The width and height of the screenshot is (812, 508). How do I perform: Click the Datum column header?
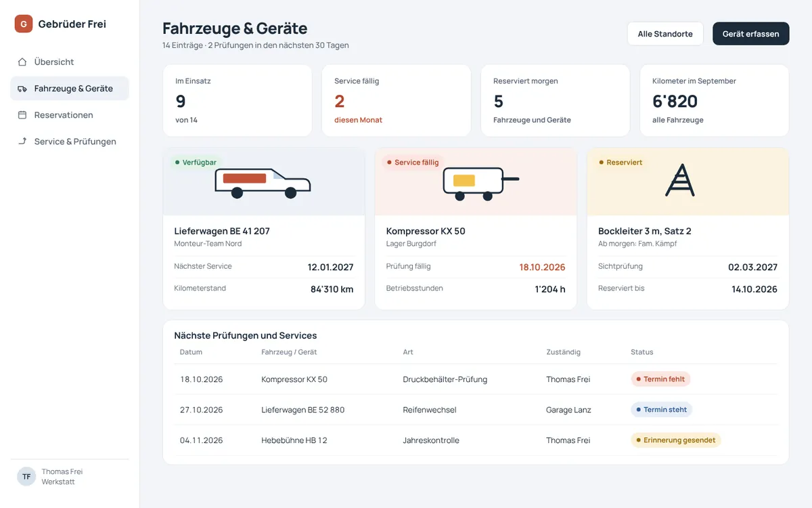[x=191, y=352]
